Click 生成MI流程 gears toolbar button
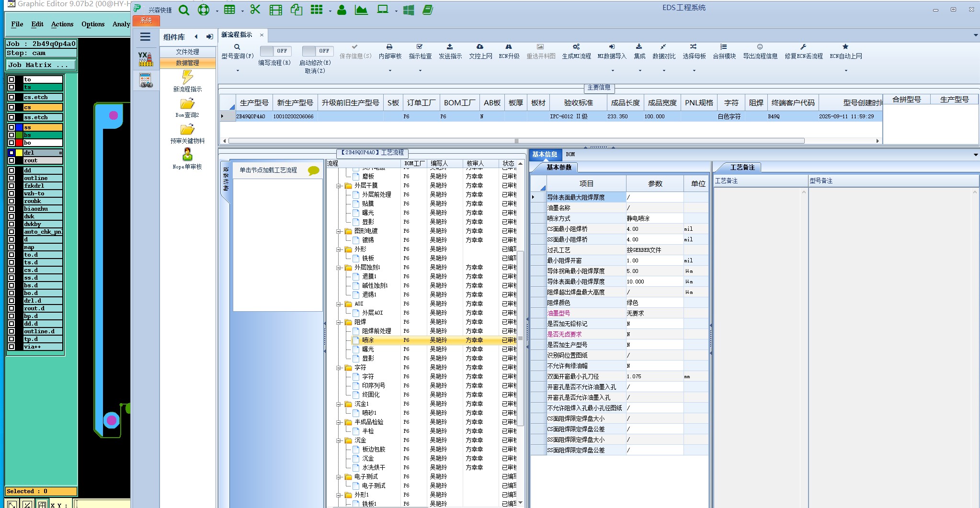Image resolution: width=980 pixels, height=508 pixels. (576, 52)
